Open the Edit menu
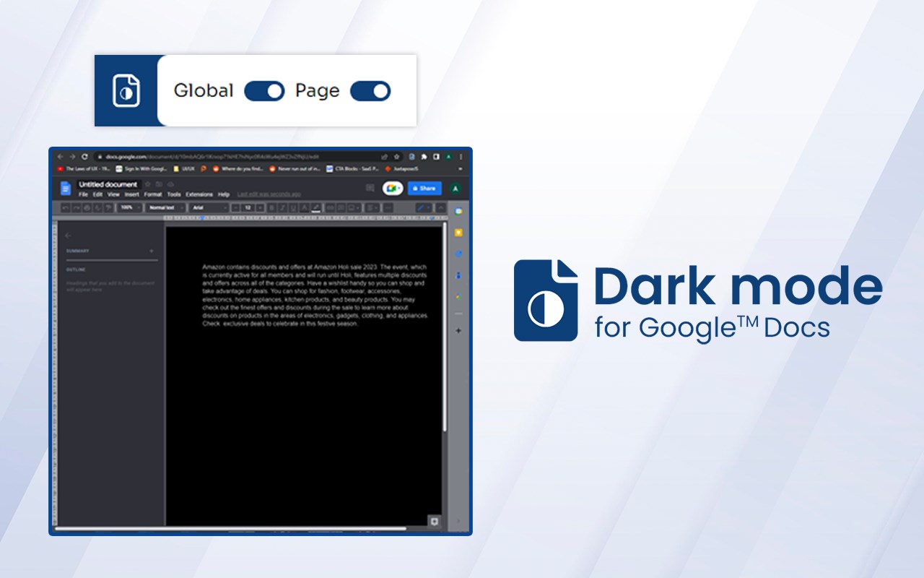Screen dimensions: 924x578 (97, 194)
